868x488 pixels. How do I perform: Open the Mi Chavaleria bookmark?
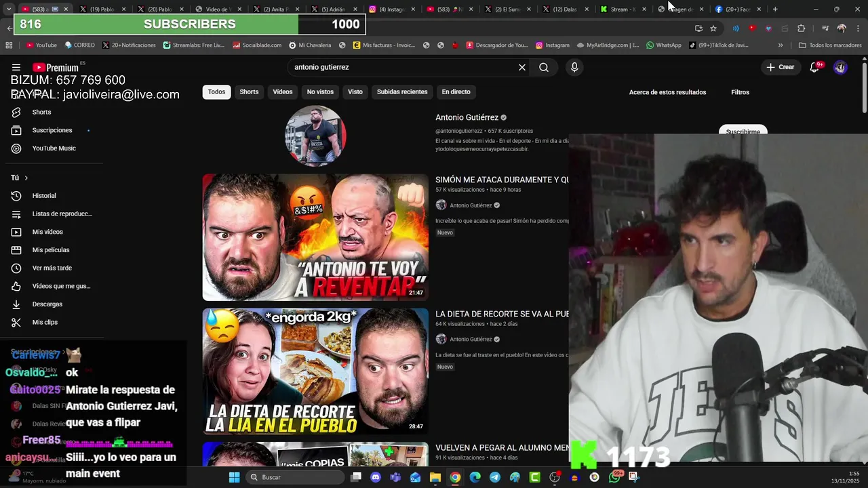click(310, 45)
